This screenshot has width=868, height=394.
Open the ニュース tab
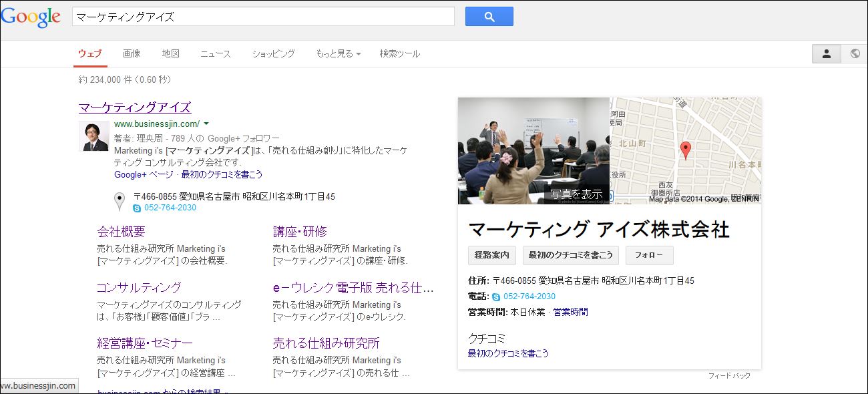coord(216,54)
